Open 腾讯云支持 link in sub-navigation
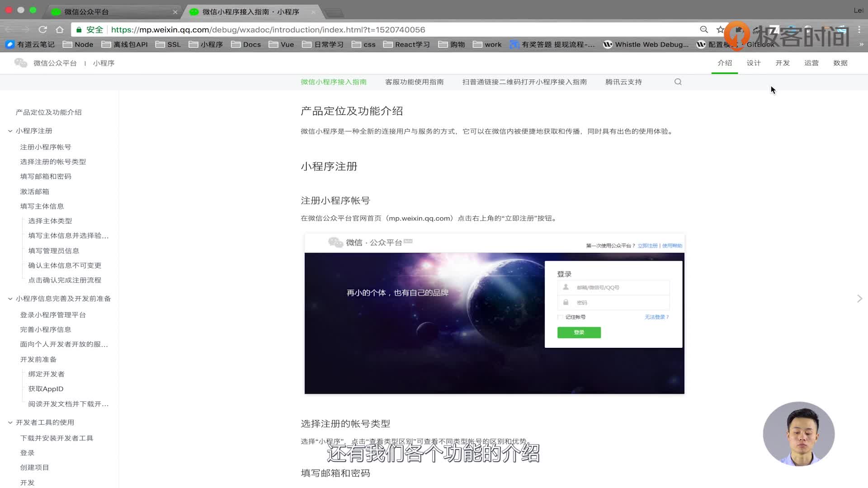 (x=623, y=82)
